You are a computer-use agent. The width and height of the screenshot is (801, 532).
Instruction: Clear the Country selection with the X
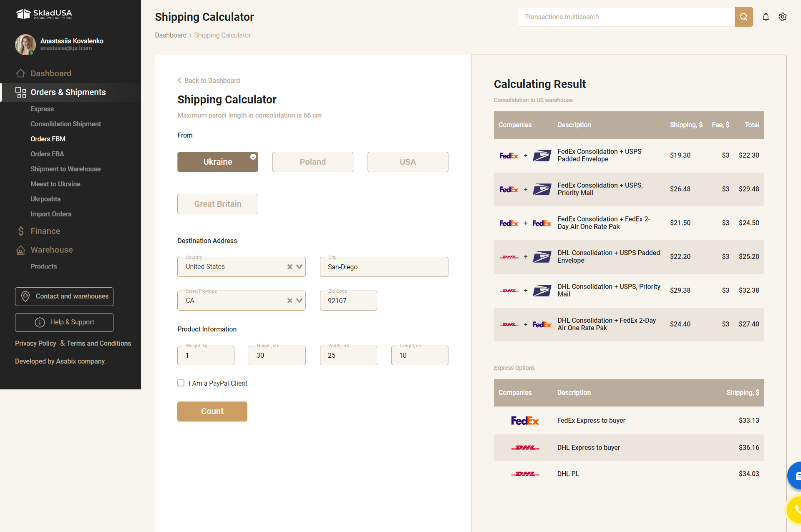290,266
